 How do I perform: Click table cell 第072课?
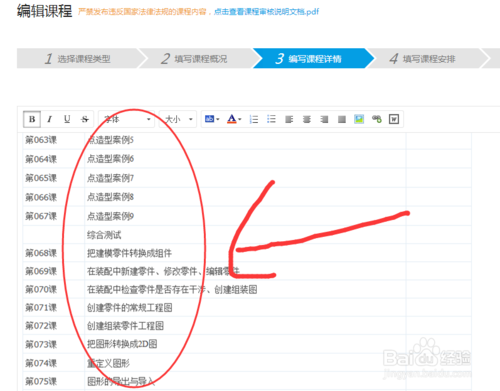(x=41, y=326)
